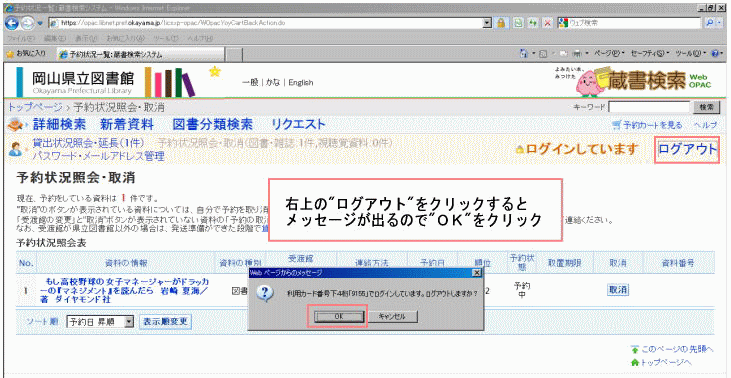Image resolution: width=731 pixels, height=378 pixels.
Task: Click the red stop loading icon
Action: click(547, 22)
